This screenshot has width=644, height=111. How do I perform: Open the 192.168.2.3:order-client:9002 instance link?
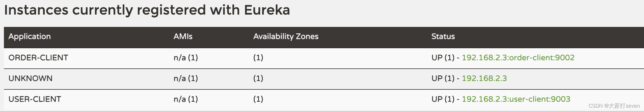[518, 58]
